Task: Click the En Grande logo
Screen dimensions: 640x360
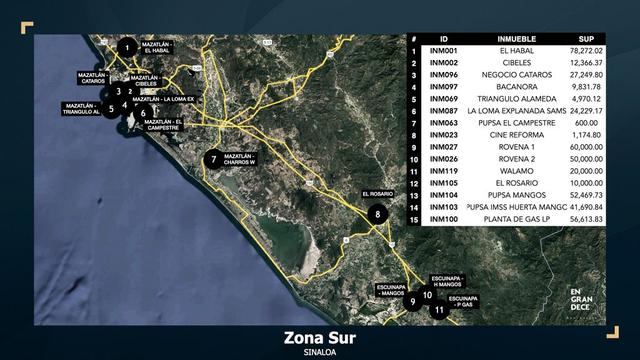Action: click(x=582, y=300)
